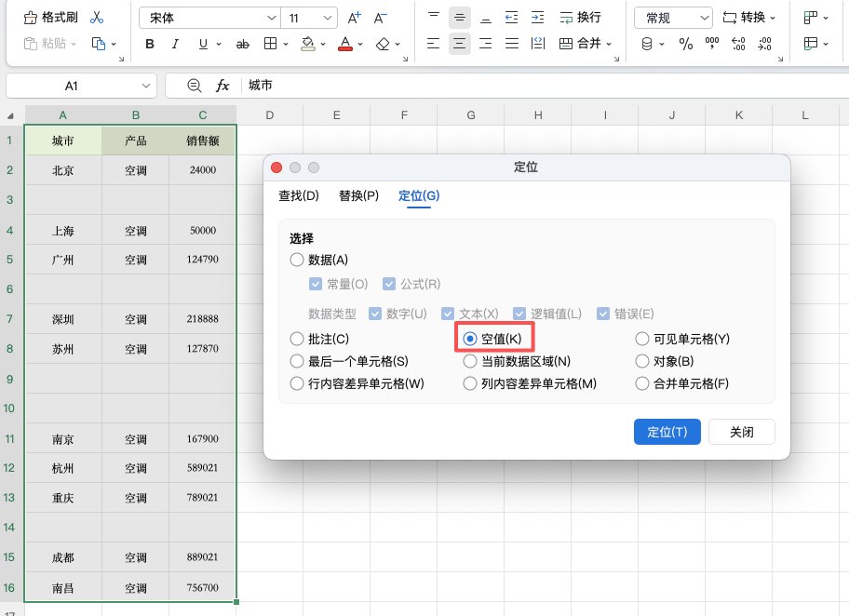Image resolution: width=849 pixels, height=616 pixels.
Task: Click the distributed alignment icon
Action: click(x=538, y=44)
